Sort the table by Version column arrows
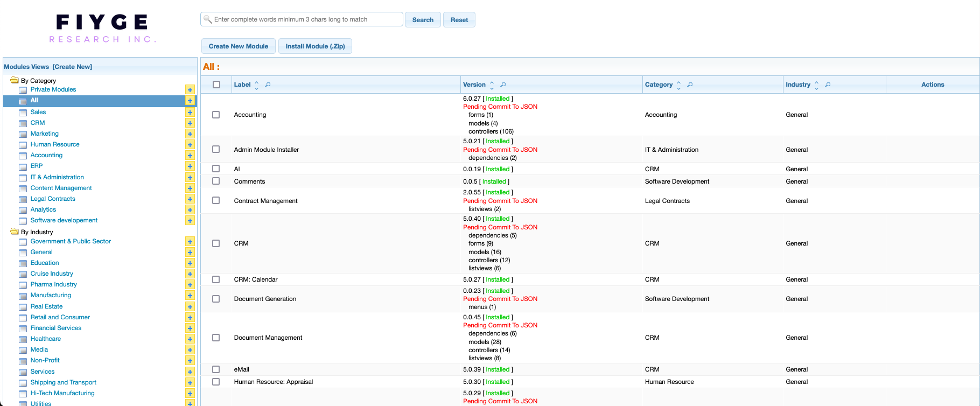Screen dimensions: 980x406 [492, 85]
